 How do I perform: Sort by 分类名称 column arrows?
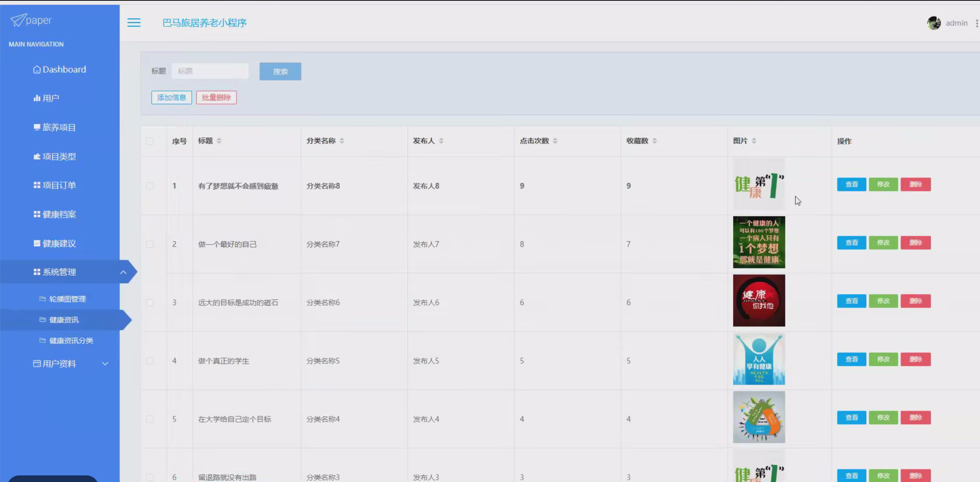coord(342,141)
